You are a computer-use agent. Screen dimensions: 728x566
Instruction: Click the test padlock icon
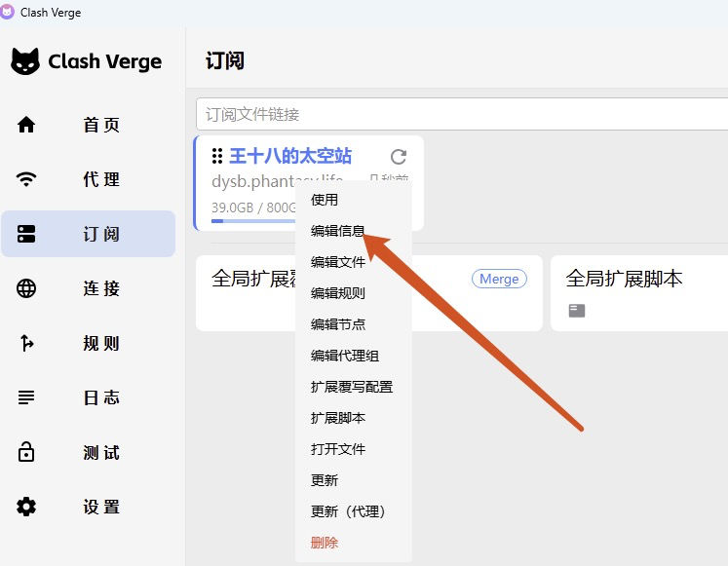[26, 452]
